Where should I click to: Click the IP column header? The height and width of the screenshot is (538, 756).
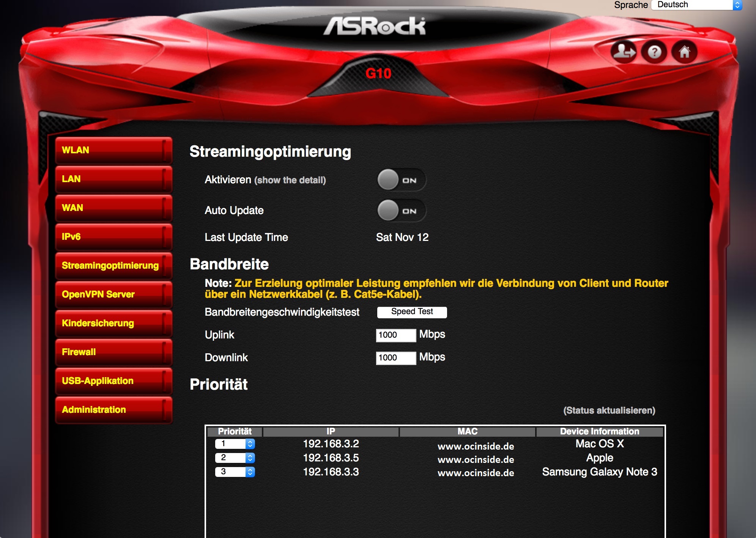pyautogui.click(x=331, y=431)
